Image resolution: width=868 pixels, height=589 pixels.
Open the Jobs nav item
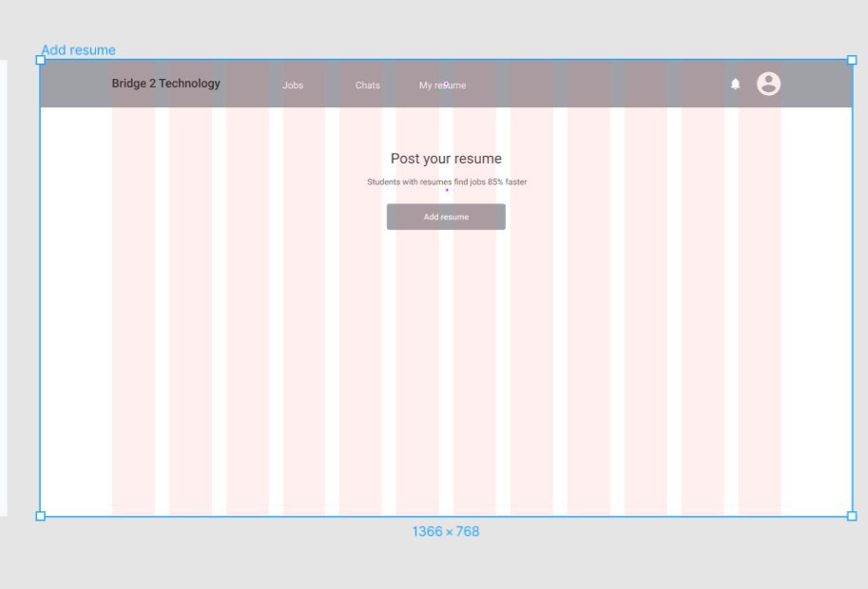click(293, 85)
